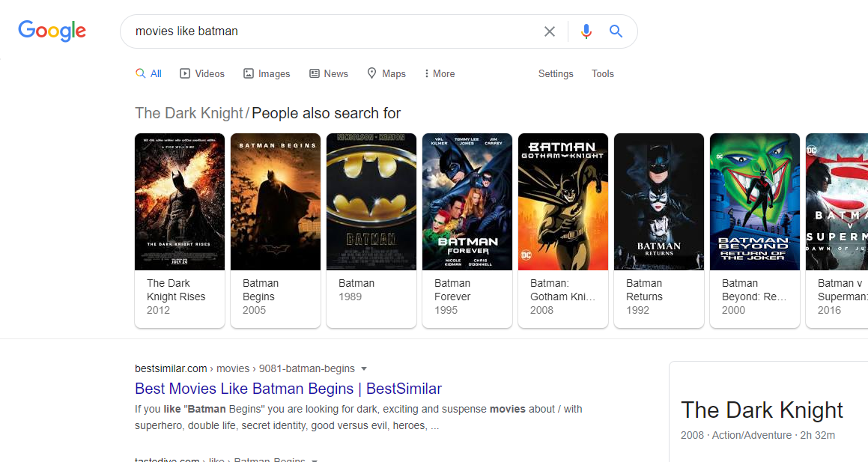
Task: Click in the search input field
Action: [x=330, y=31]
